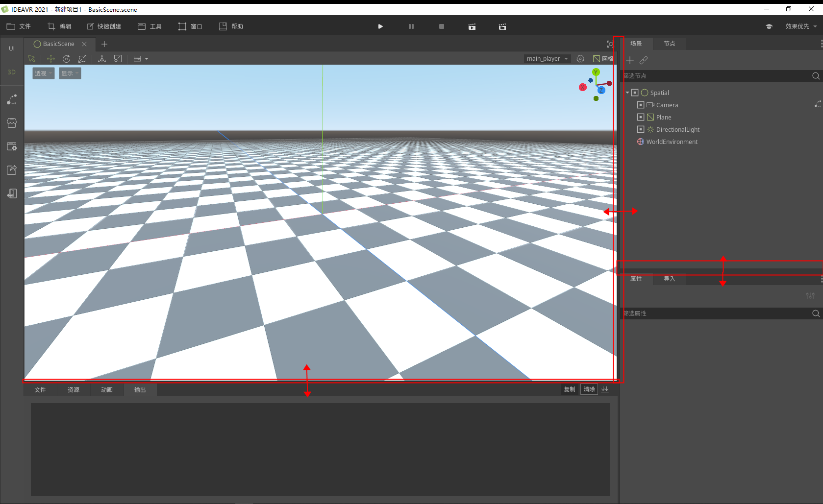
Task: Select the Plane node
Action: (664, 117)
